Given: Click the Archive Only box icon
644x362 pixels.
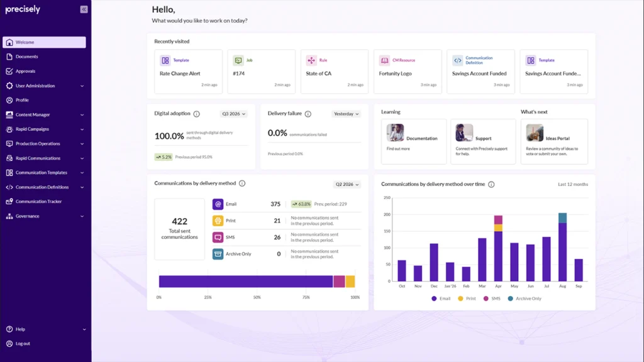Looking at the screenshot, I should 218,254.
